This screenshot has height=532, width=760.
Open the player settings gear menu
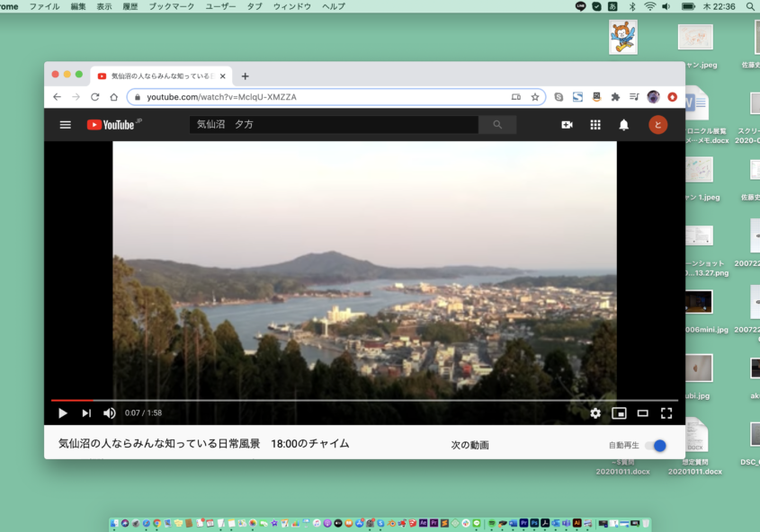point(595,413)
